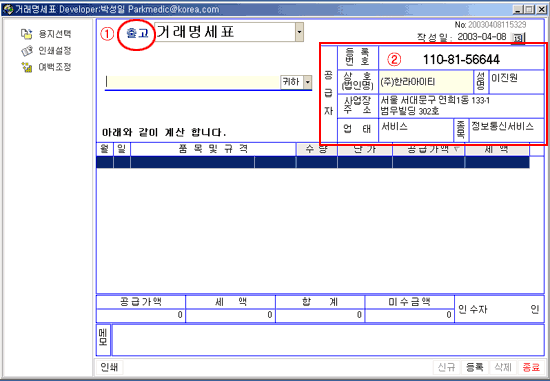Click the 공급가액 total value 0

[x=141, y=315]
